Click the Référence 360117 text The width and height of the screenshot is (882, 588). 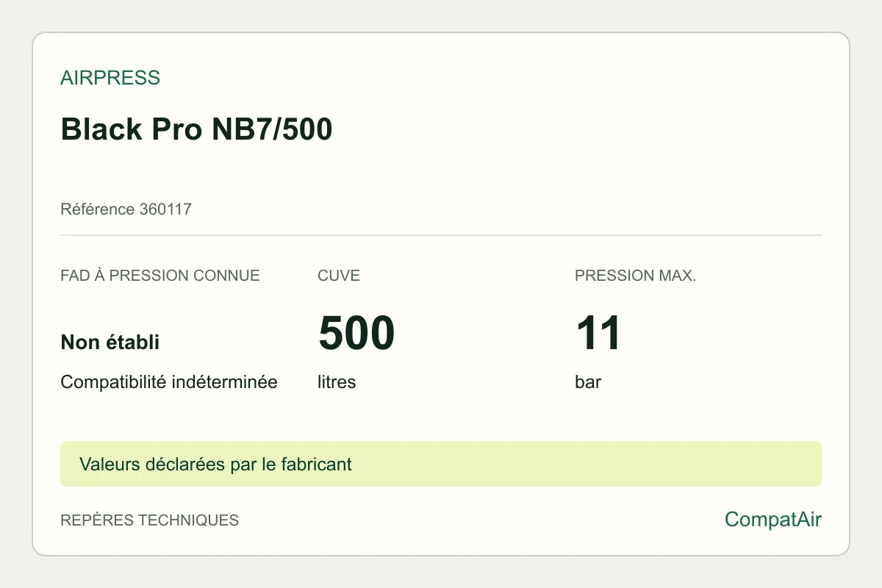(126, 209)
